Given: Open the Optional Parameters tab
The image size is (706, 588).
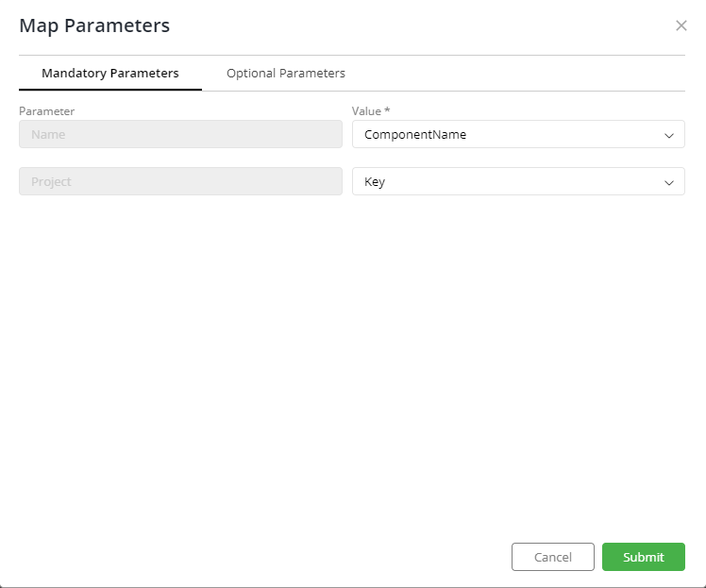Looking at the screenshot, I should [285, 74].
